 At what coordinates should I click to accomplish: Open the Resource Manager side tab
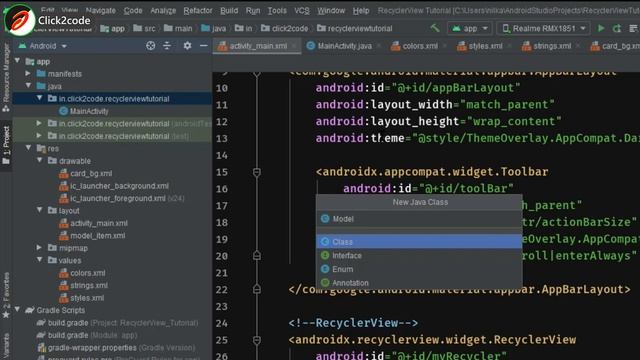[6, 78]
